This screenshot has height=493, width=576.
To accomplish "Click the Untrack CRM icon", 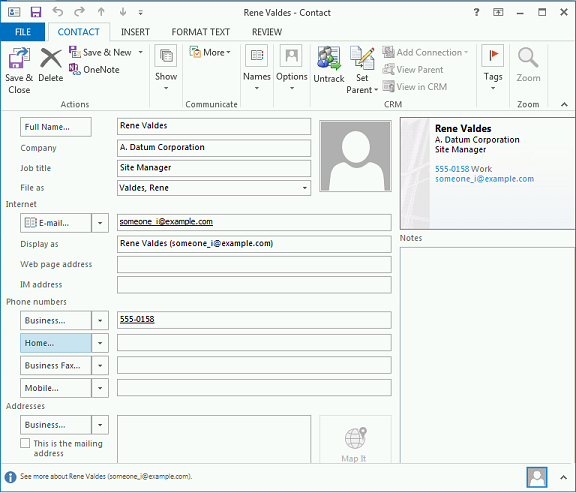I will (329, 58).
